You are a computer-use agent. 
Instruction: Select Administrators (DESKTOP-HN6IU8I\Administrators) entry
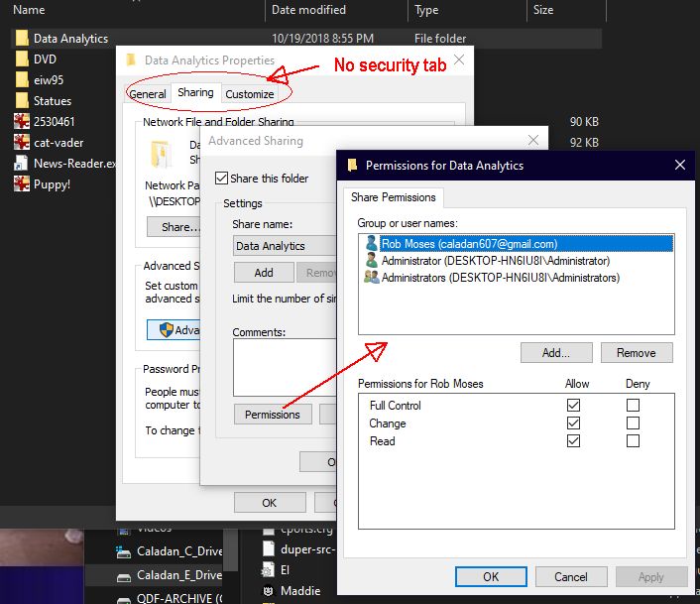point(501,278)
